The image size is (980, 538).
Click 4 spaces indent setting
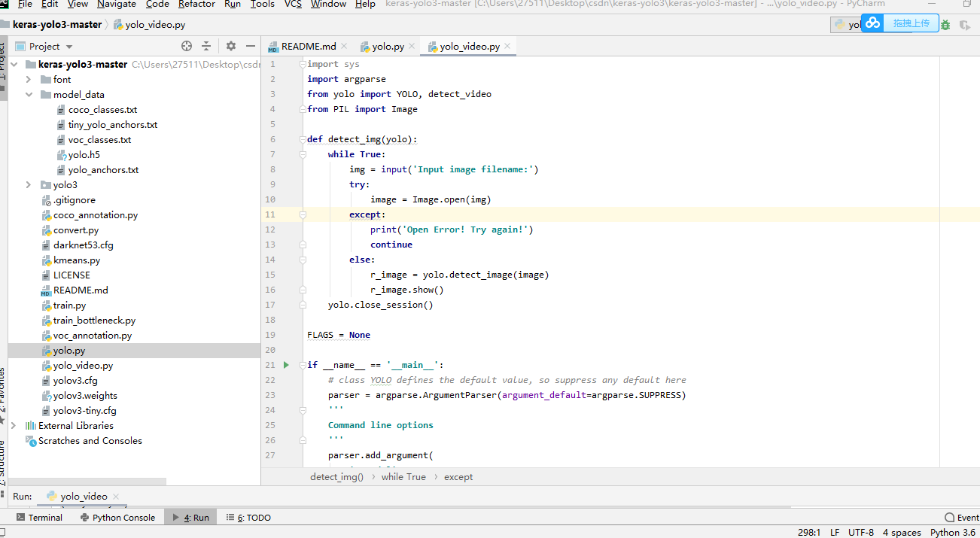[x=902, y=532]
